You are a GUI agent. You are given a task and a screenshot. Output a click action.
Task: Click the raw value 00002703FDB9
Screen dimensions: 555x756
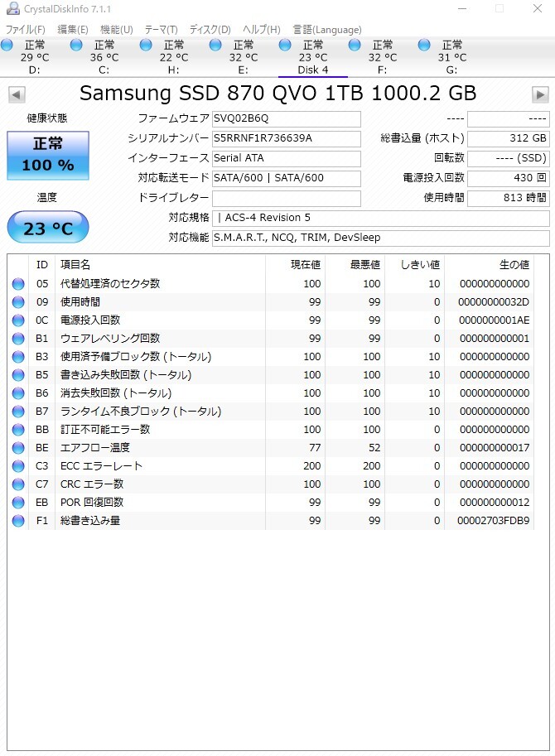click(x=493, y=521)
